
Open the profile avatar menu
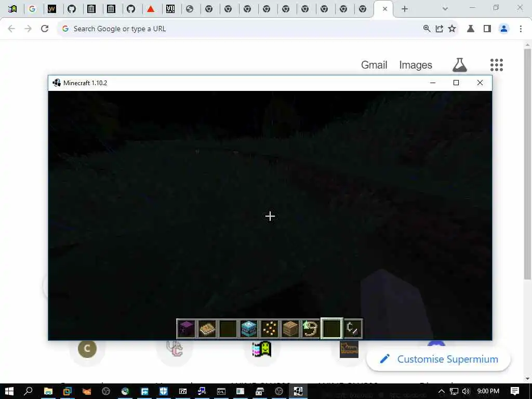pos(504,29)
